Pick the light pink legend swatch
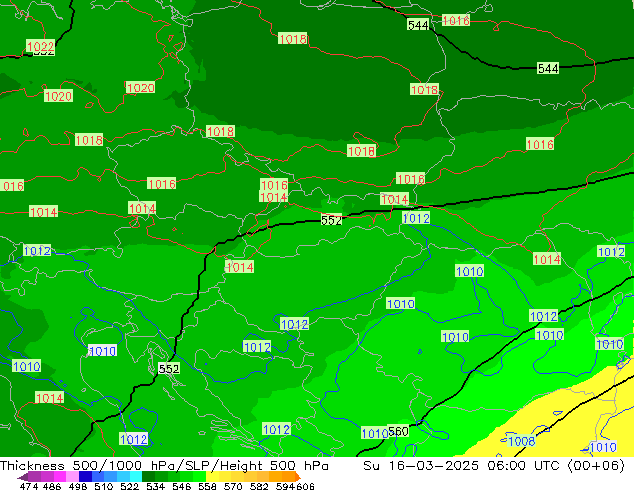Viewport: 634px width, 490px height. 72,476
